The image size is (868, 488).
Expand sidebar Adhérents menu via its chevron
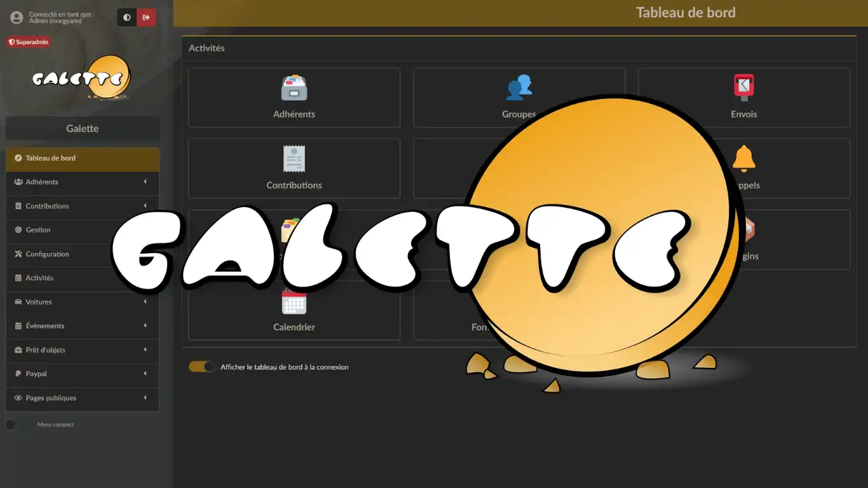pyautogui.click(x=145, y=182)
